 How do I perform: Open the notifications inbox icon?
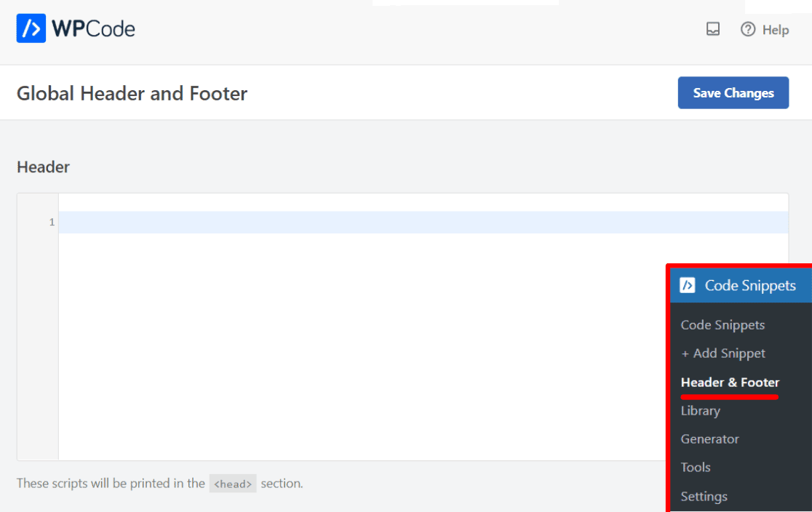click(x=713, y=28)
